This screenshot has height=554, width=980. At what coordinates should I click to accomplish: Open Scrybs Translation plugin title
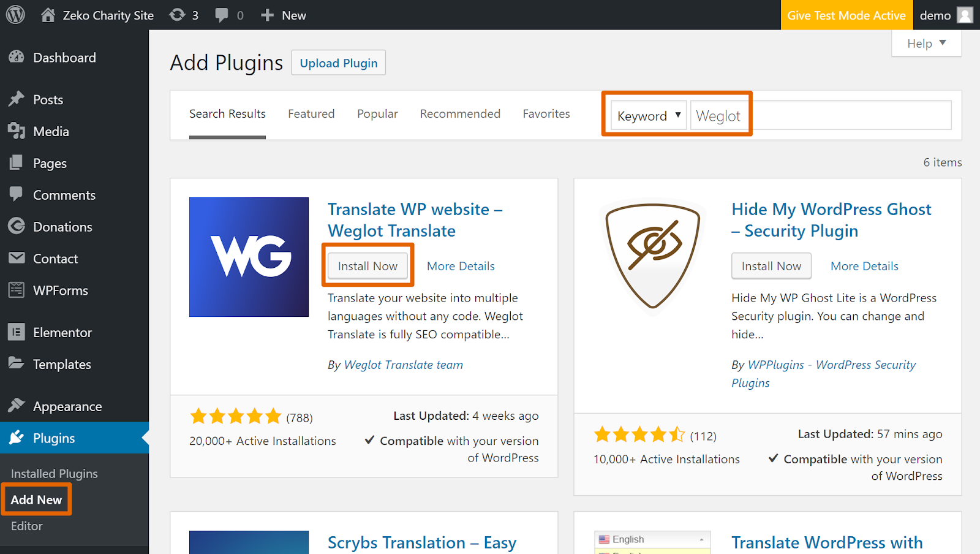(x=422, y=542)
